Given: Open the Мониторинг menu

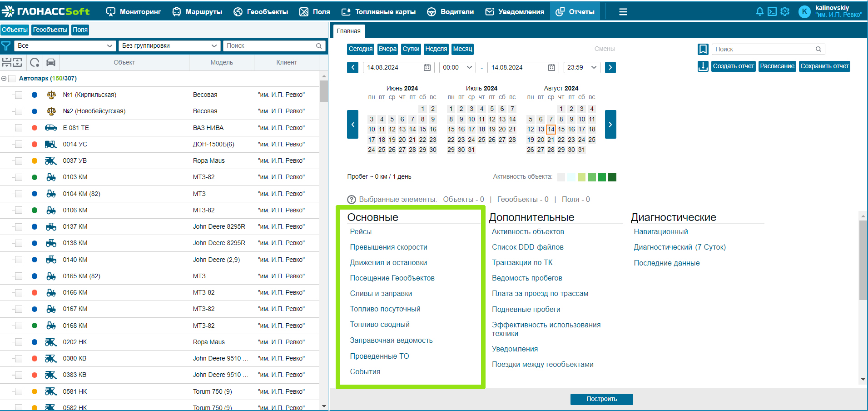Looking at the screenshot, I should pyautogui.click(x=134, y=12).
